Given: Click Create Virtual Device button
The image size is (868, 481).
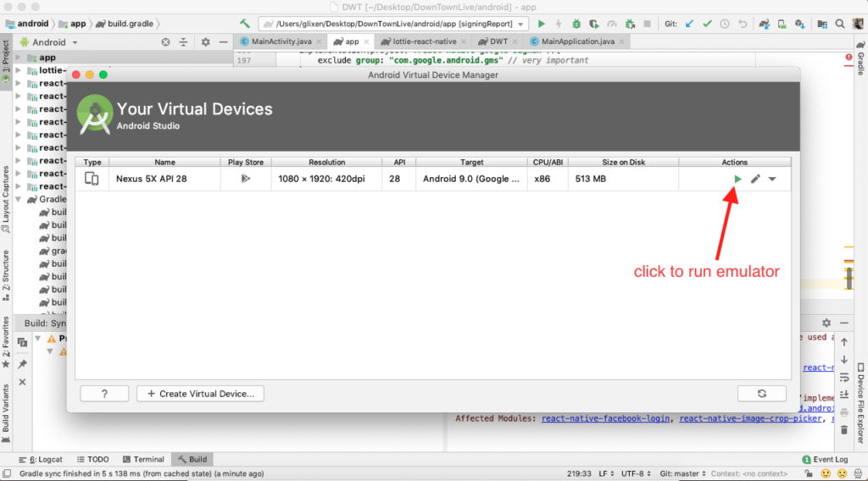Looking at the screenshot, I should point(200,394).
